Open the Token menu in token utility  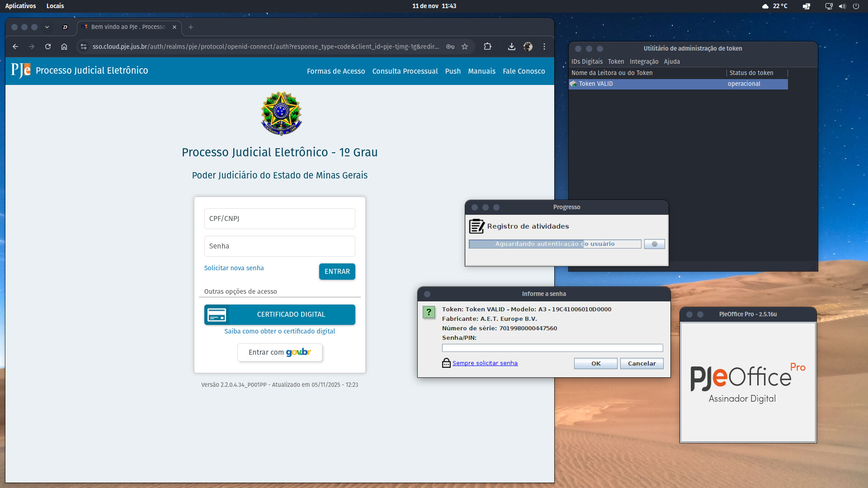tap(616, 61)
